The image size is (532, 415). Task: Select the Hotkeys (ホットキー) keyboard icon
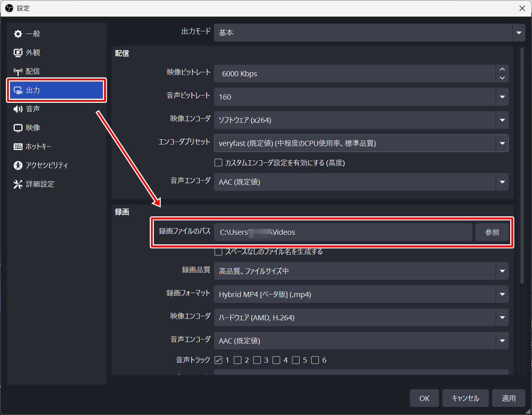pyautogui.click(x=18, y=147)
